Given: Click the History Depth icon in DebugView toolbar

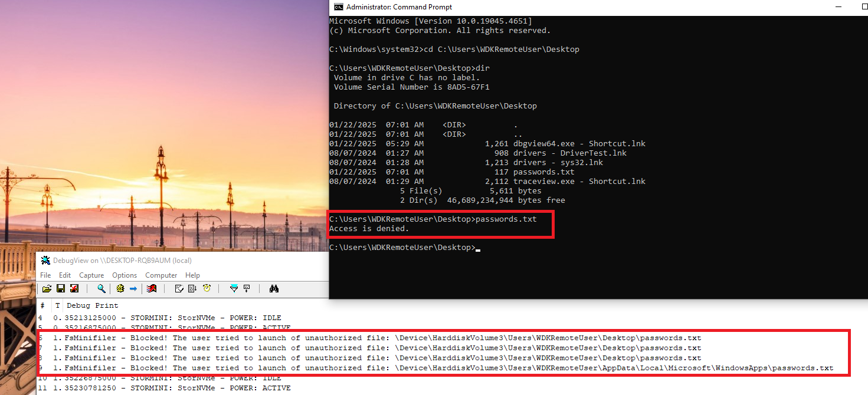Looking at the screenshot, I should tap(192, 288).
